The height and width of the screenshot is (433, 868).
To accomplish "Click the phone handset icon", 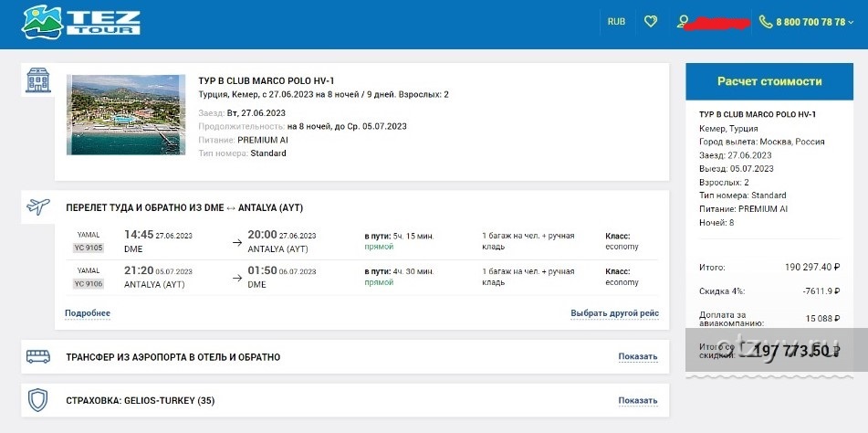I will click(x=765, y=21).
